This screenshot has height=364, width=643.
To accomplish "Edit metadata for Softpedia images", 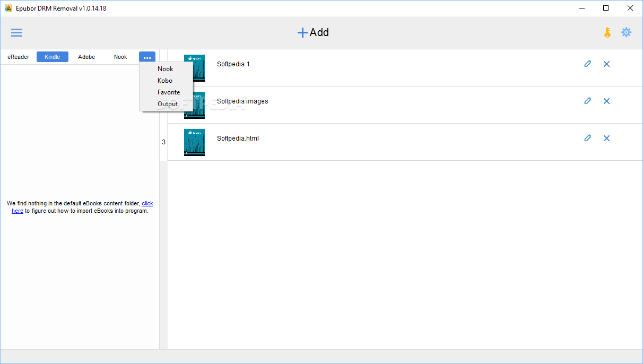I will [587, 101].
